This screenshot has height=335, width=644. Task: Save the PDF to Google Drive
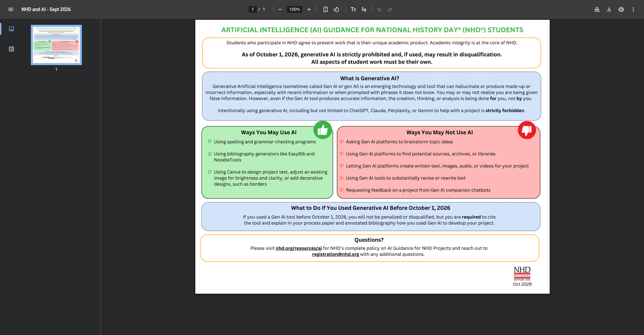coord(597,9)
